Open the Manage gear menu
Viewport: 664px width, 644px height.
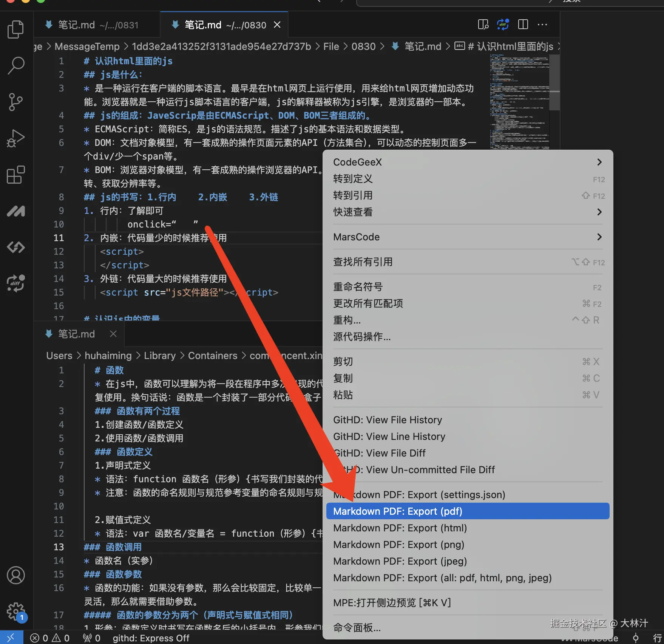click(x=16, y=611)
